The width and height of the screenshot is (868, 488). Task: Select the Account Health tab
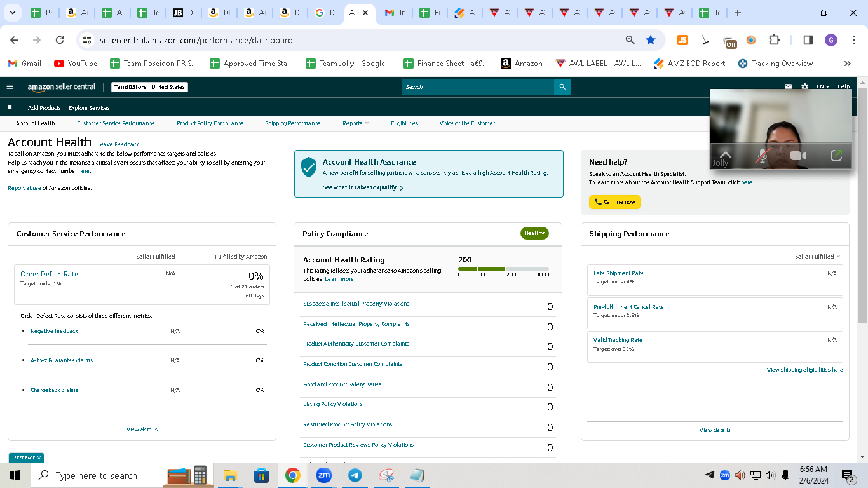[36, 123]
